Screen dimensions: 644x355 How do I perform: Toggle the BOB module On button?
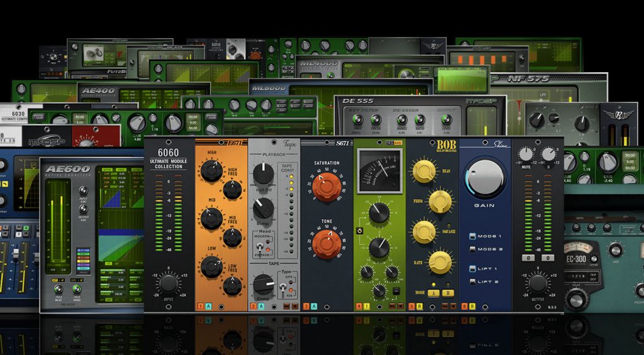445,306
